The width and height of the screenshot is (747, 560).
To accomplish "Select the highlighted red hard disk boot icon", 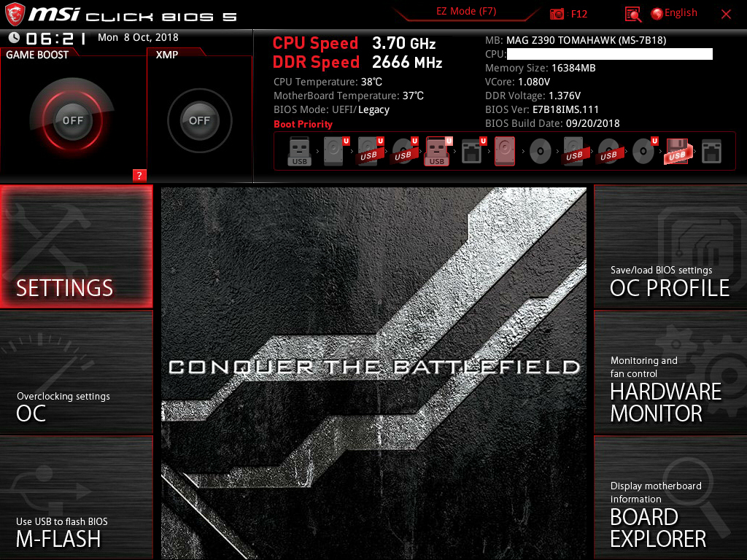I will pos(505,152).
